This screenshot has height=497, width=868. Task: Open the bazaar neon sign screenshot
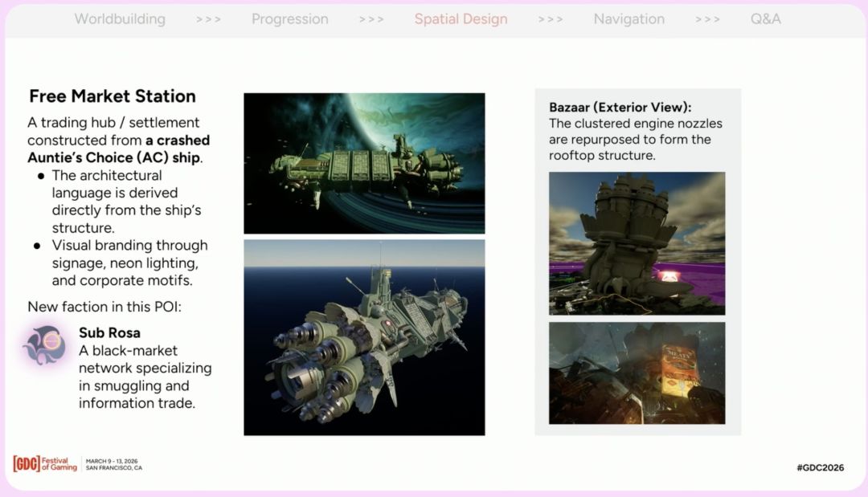coord(637,373)
